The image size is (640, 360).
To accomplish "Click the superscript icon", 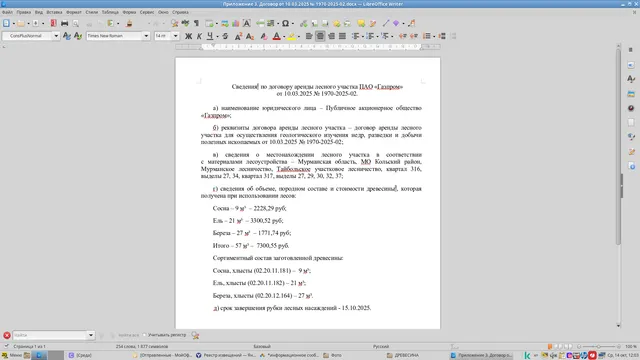I will (238, 36).
